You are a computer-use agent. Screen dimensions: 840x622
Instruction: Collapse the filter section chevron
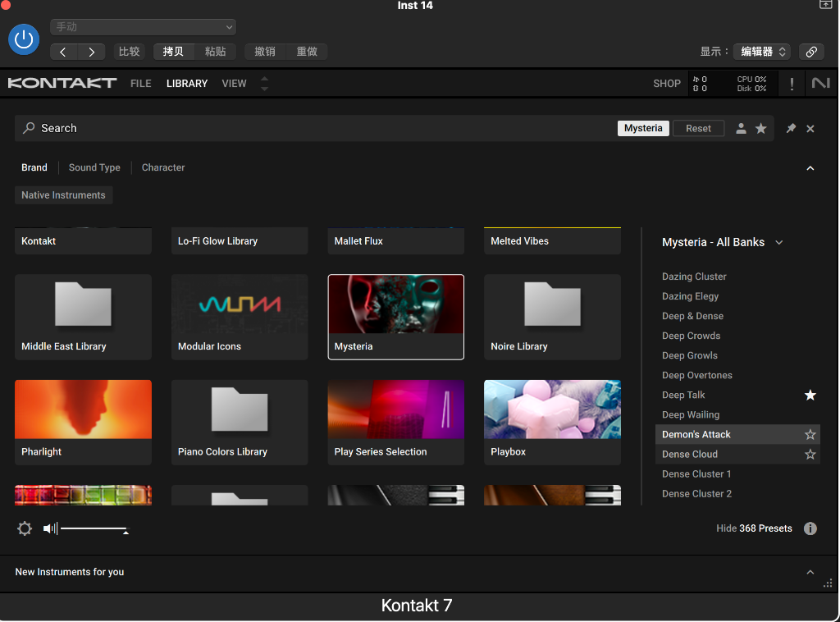pyautogui.click(x=810, y=168)
